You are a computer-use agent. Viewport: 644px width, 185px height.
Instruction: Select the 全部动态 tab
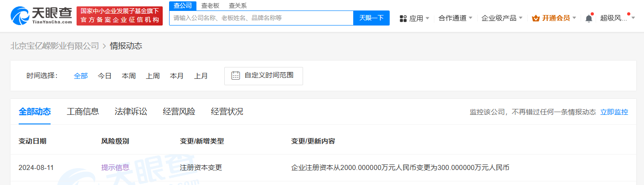pyautogui.click(x=35, y=112)
